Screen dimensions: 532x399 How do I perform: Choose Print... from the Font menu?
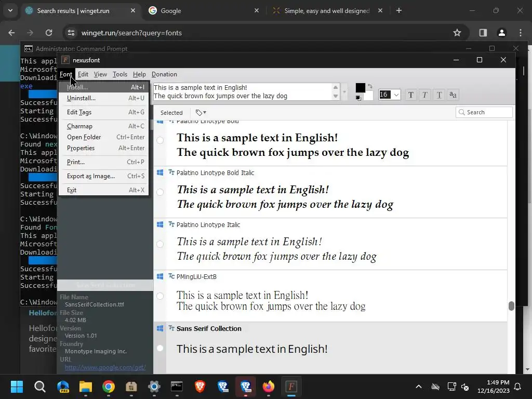click(104, 162)
